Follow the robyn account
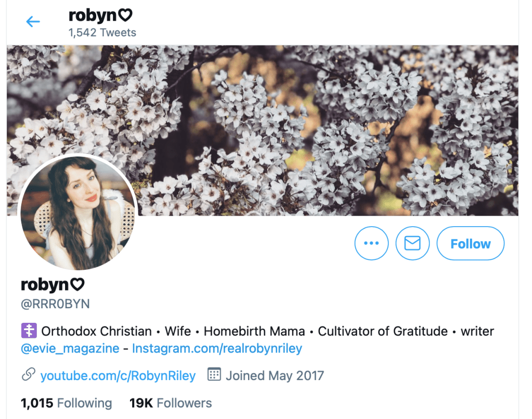This screenshot has width=532, height=419. click(470, 243)
